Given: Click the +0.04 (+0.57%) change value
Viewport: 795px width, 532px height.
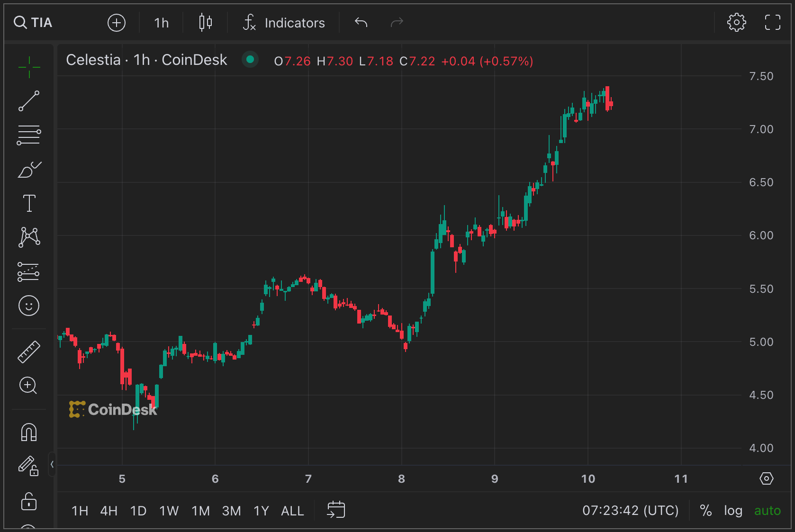Looking at the screenshot, I should click(x=487, y=61).
